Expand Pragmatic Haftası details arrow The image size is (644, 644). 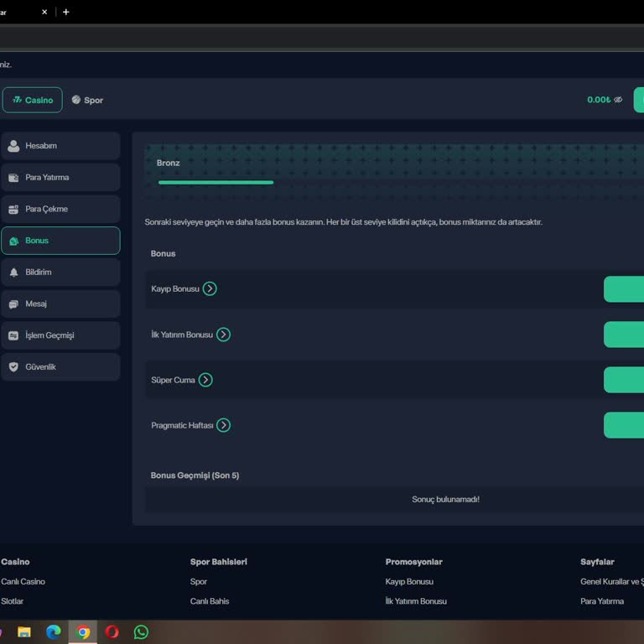coord(223,425)
